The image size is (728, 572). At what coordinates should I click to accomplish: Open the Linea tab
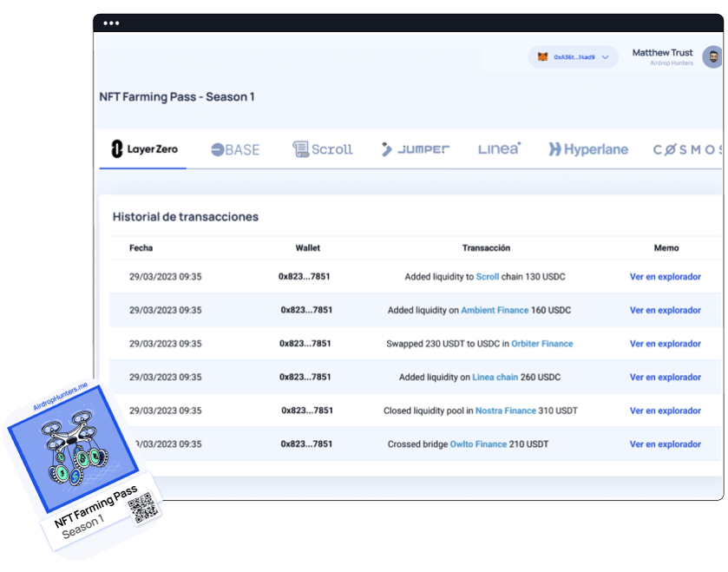[x=499, y=148]
